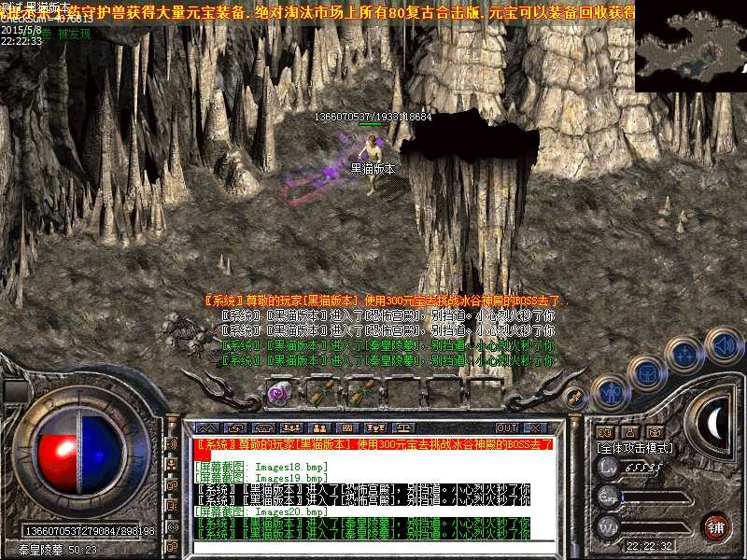Click the fourth, empty belt slot

(402, 393)
